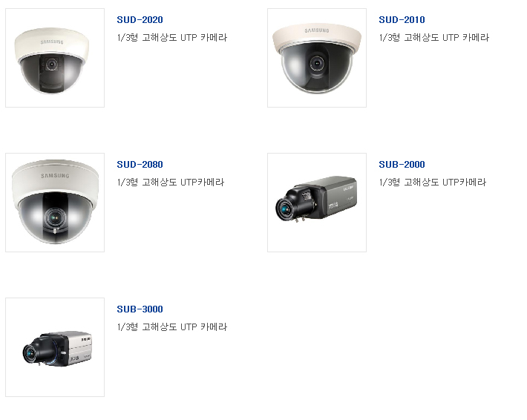
Task: Open the SUD-2010 product link
Action: pos(402,20)
